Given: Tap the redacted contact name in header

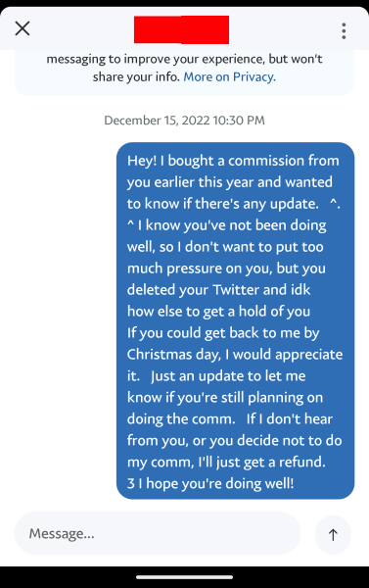Looking at the screenshot, I should (182, 29).
